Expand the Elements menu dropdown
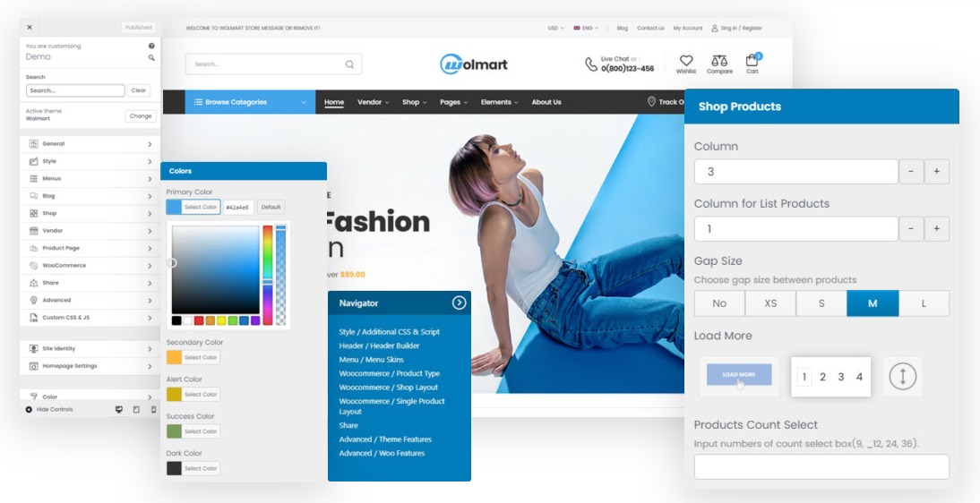 [499, 102]
